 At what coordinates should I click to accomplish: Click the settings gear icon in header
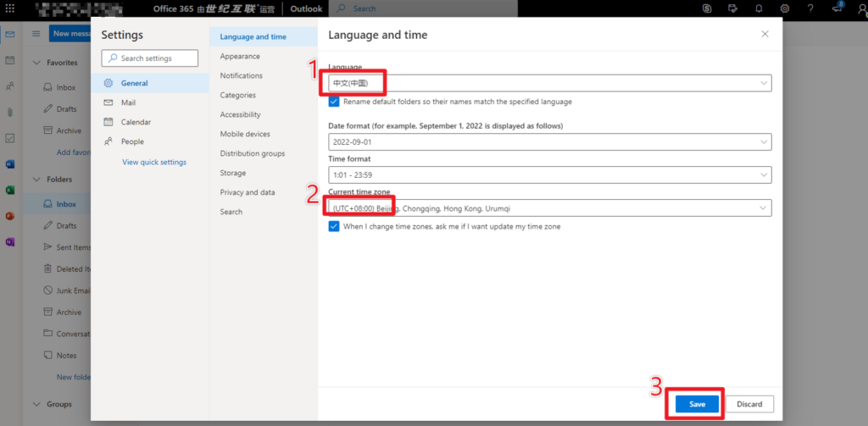coord(785,8)
